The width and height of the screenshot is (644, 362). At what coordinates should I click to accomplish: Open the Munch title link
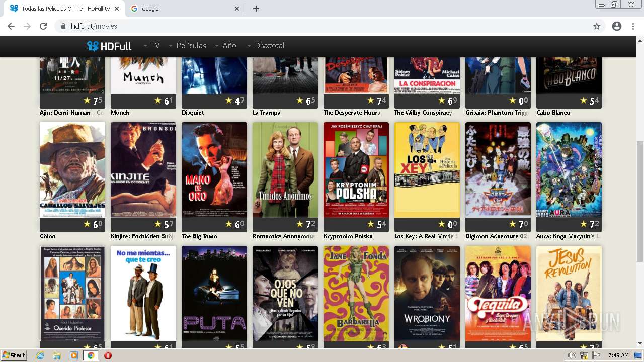click(x=120, y=113)
